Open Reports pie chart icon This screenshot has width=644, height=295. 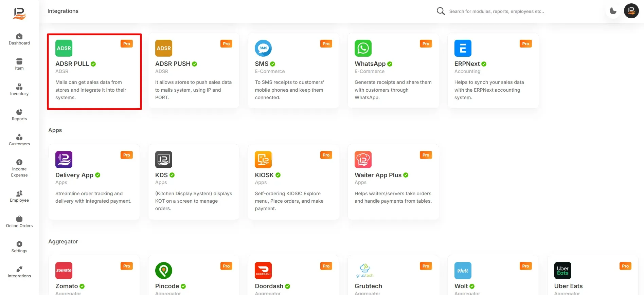pyautogui.click(x=19, y=112)
